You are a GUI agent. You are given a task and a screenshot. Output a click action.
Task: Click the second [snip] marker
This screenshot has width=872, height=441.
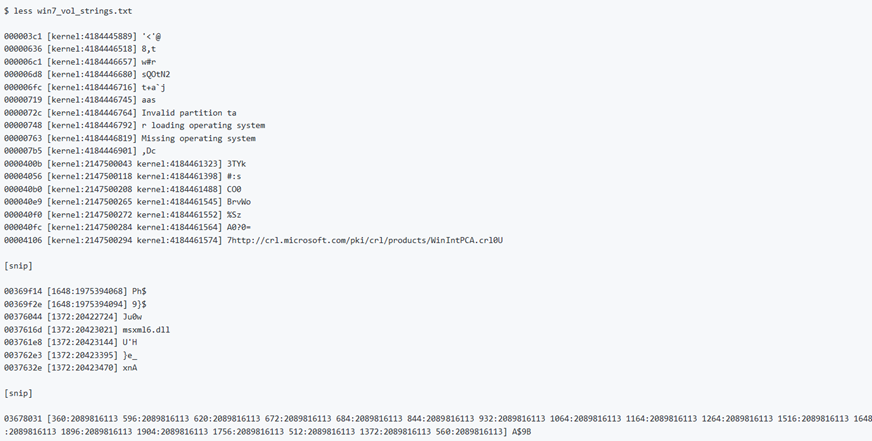18,393
